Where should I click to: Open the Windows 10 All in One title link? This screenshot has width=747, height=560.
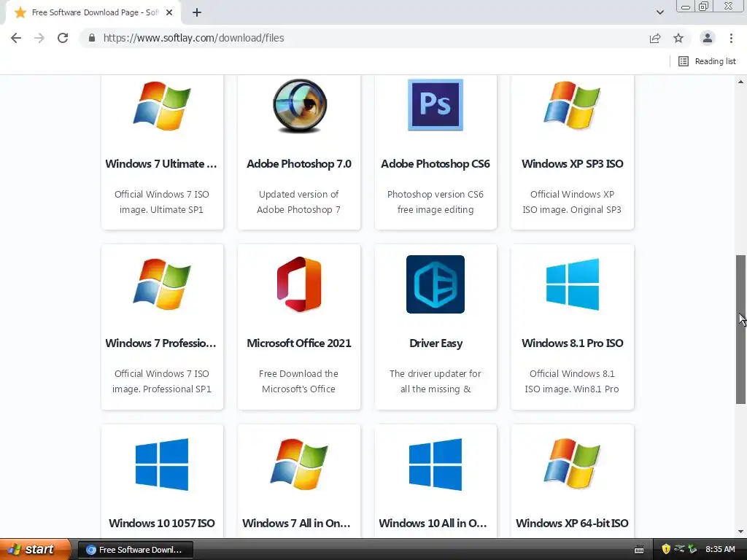433,524
